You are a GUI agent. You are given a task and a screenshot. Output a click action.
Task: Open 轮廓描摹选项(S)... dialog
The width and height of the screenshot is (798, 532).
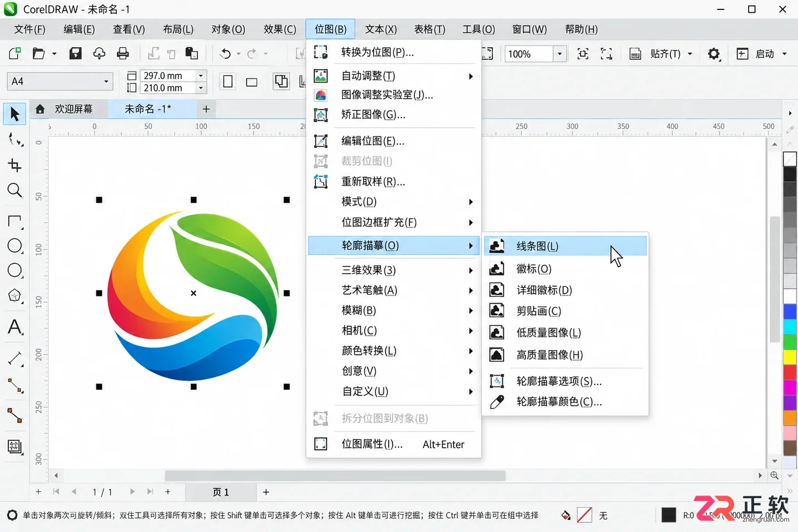pyautogui.click(x=565, y=381)
